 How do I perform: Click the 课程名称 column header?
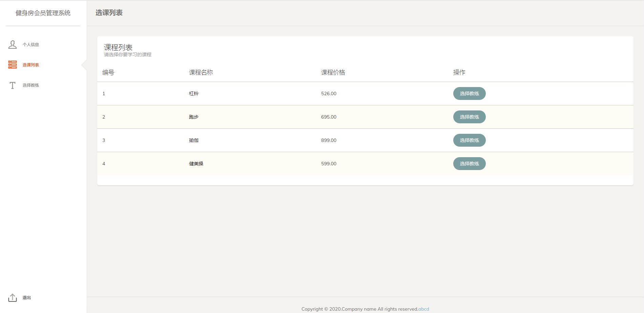[201, 72]
